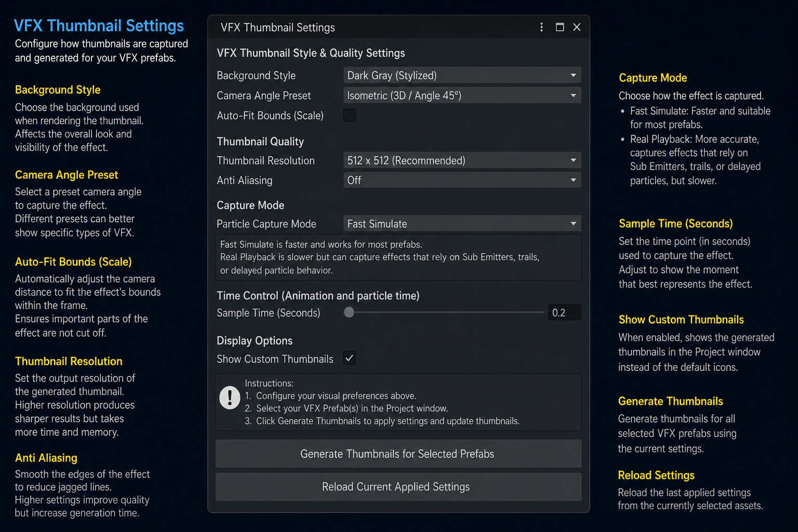
Task: Close the VFX Thumbnail Settings window
Action: 577,27
